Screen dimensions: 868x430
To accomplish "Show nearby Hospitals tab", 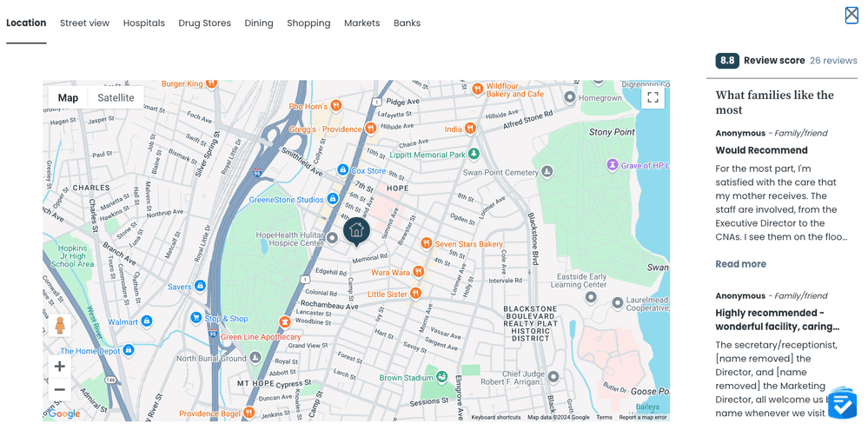I will (144, 23).
